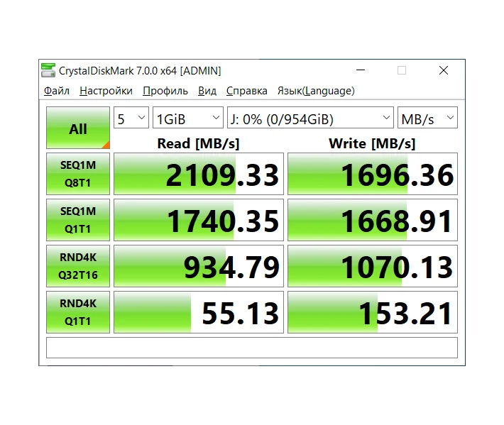Expand the test size dropdown showing 1GiB
This screenshot has height=425, width=504.
[x=188, y=118]
